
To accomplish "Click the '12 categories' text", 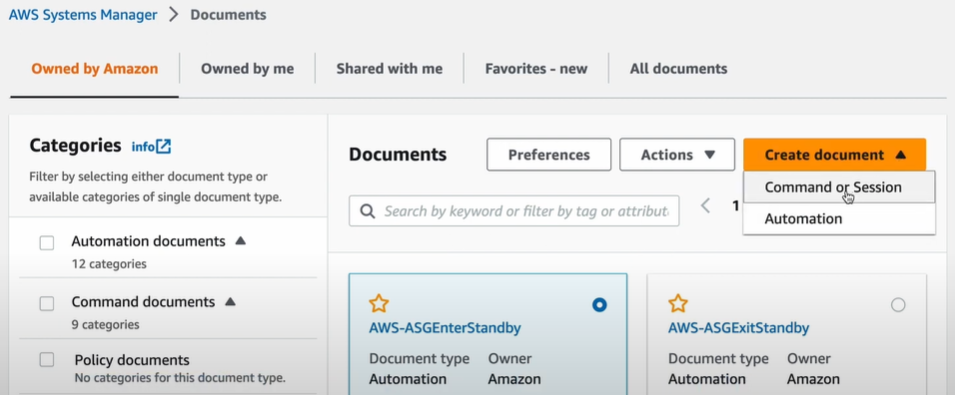I will point(109,264).
